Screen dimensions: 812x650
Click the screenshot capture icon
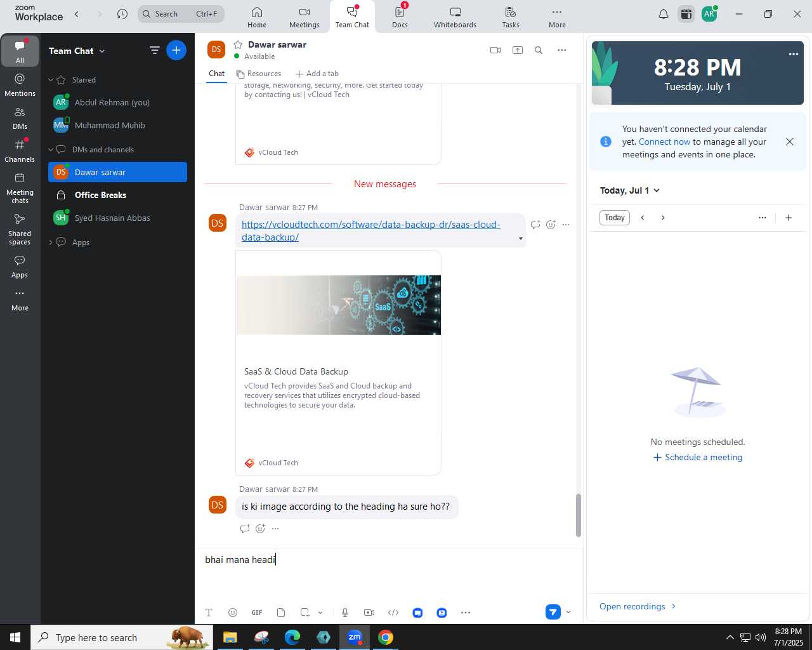point(305,613)
